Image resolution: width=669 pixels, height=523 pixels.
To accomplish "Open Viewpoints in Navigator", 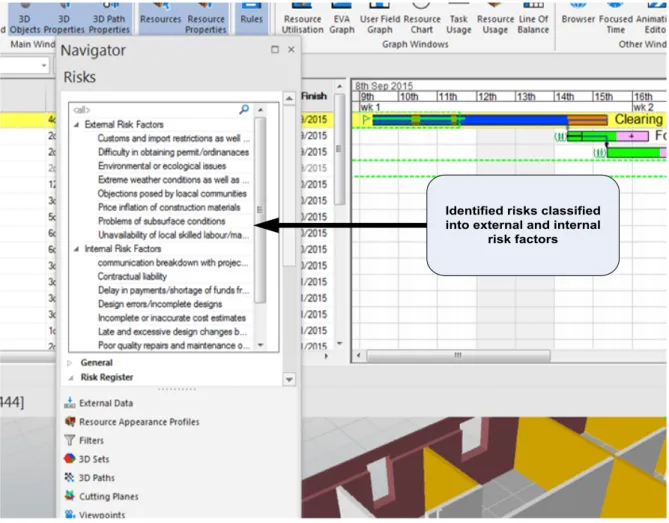I will (x=102, y=514).
